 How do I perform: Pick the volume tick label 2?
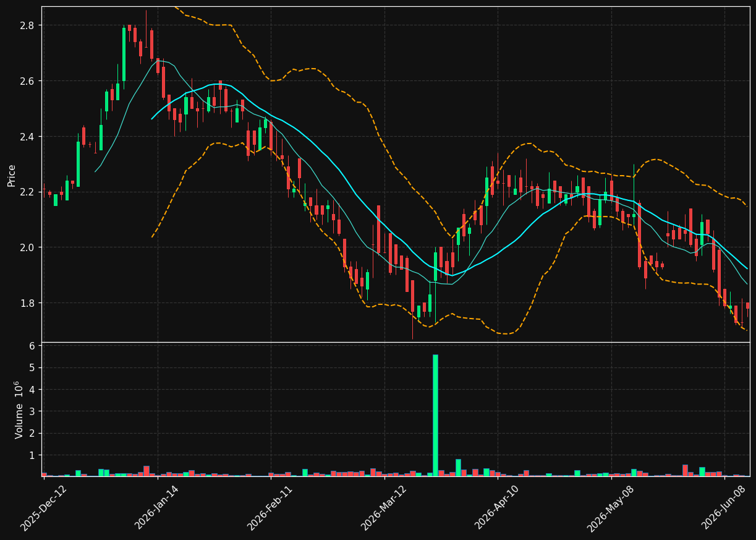[x=32, y=434]
